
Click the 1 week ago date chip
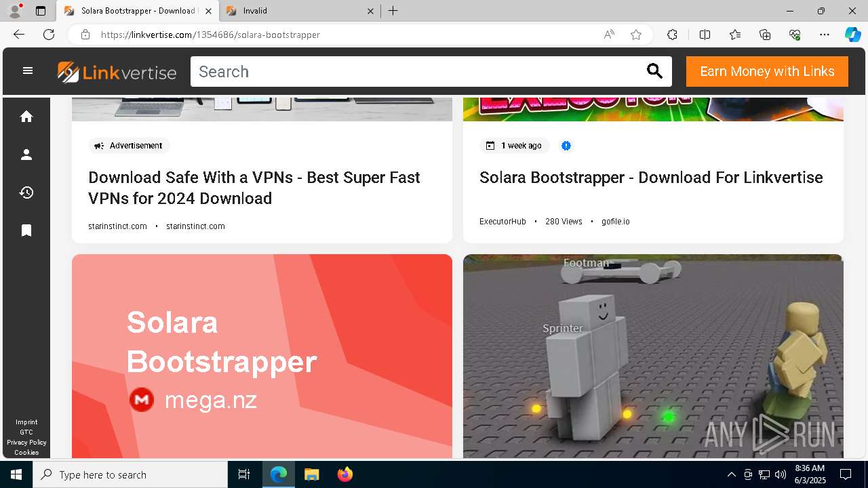pos(515,146)
